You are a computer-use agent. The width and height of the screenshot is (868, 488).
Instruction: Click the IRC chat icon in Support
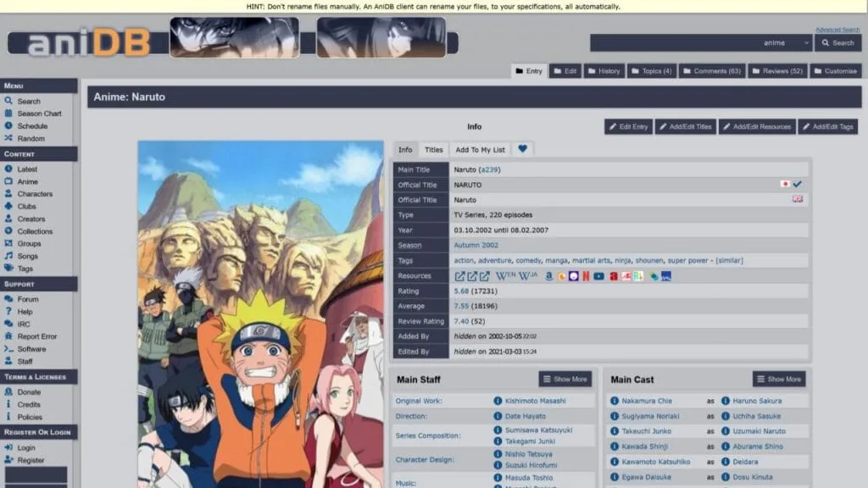pyautogui.click(x=8, y=324)
